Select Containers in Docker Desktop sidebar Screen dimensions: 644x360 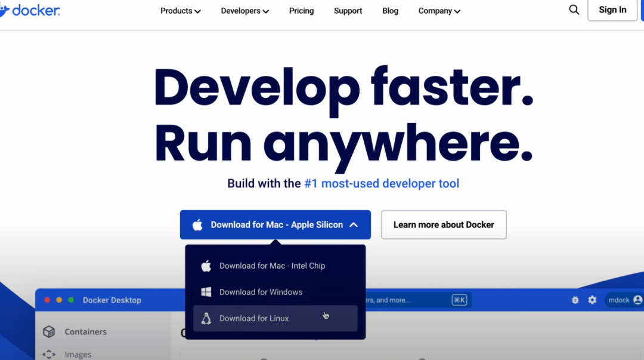pyautogui.click(x=85, y=331)
